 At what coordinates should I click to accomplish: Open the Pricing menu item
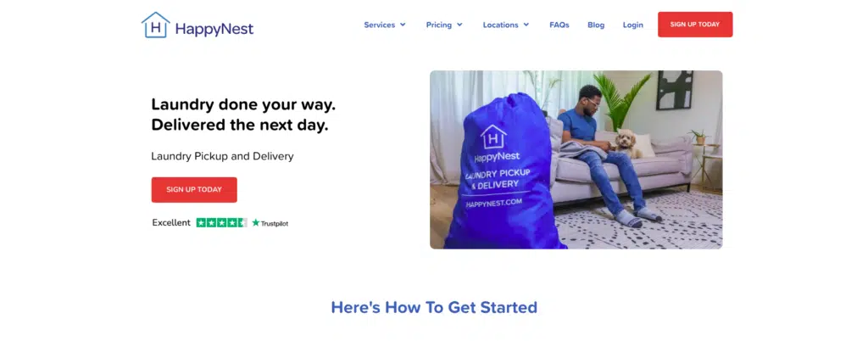coord(439,25)
